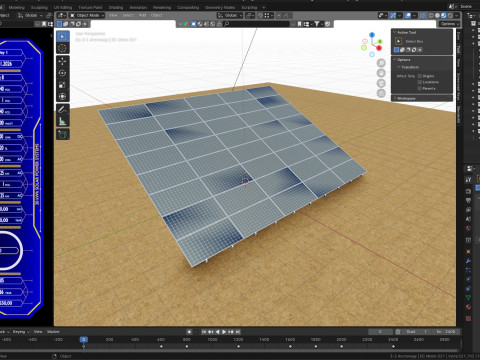This screenshot has height=360, width=480.
Task: Open the Keying dropdown in timeline
Action: tap(21, 332)
